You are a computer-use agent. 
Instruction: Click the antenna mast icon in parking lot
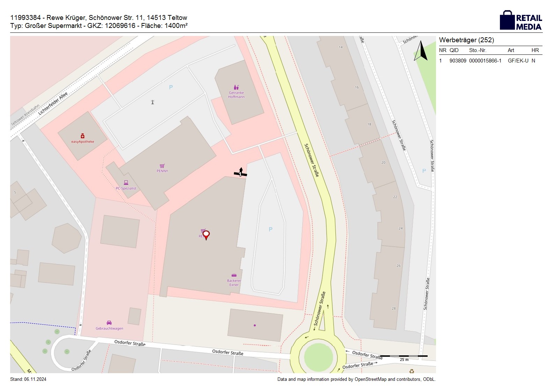(x=153, y=102)
